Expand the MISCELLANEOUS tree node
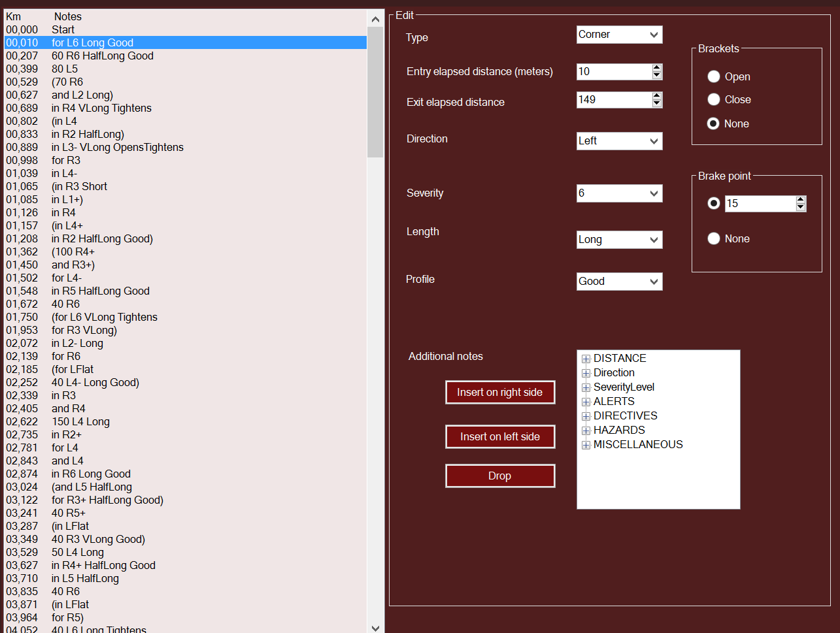 (x=586, y=445)
